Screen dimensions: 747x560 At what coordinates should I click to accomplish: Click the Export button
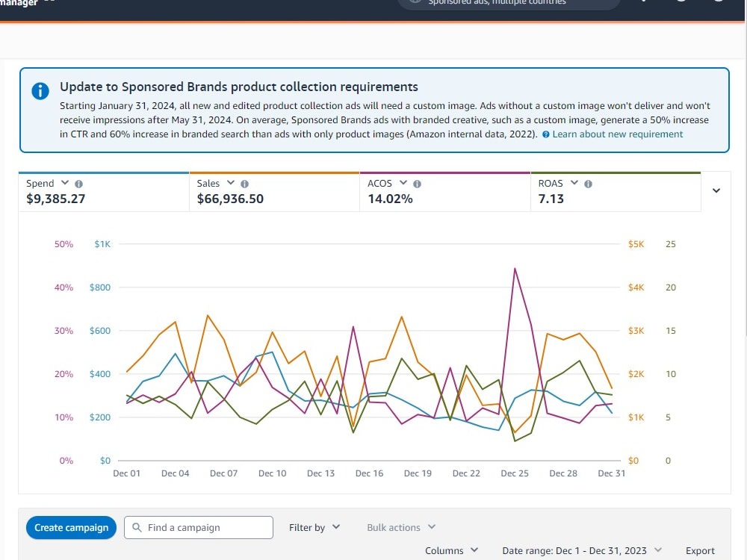click(x=700, y=550)
